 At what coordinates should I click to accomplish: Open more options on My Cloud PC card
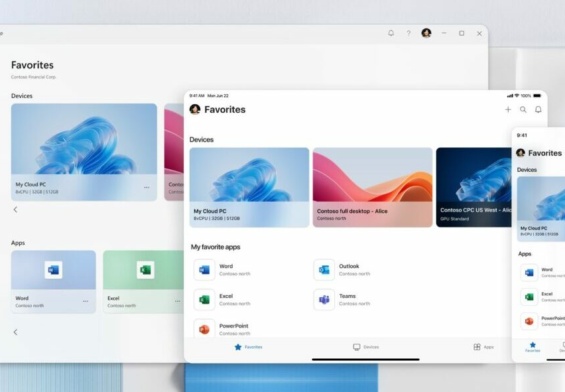click(x=147, y=187)
